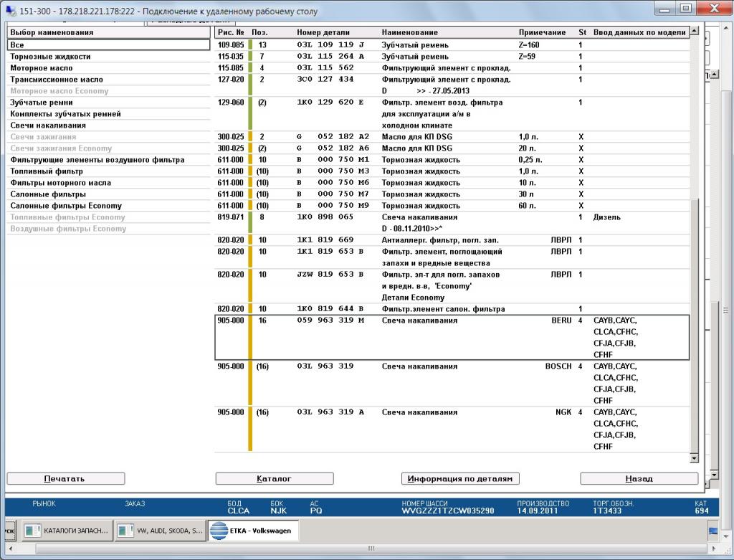Select brake fluid part B 000 750 M6
Viewport: 734px width, 560px height.
(452, 183)
